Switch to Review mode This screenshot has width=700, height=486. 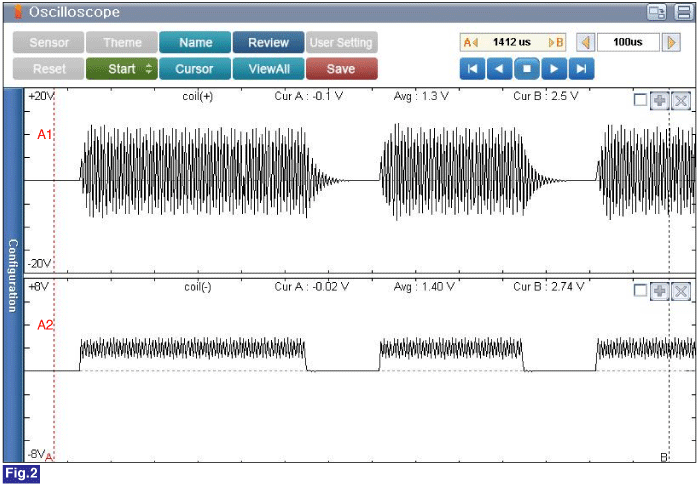click(x=268, y=43)
